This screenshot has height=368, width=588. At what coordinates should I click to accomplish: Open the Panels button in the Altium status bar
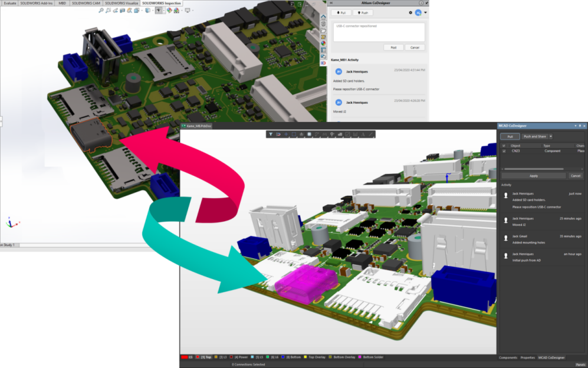(580, 364)
